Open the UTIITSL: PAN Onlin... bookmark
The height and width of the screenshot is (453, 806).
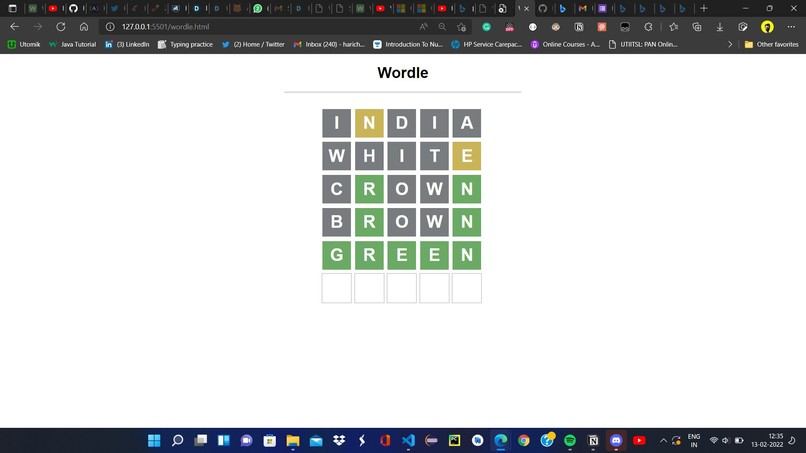pos(643,44)
